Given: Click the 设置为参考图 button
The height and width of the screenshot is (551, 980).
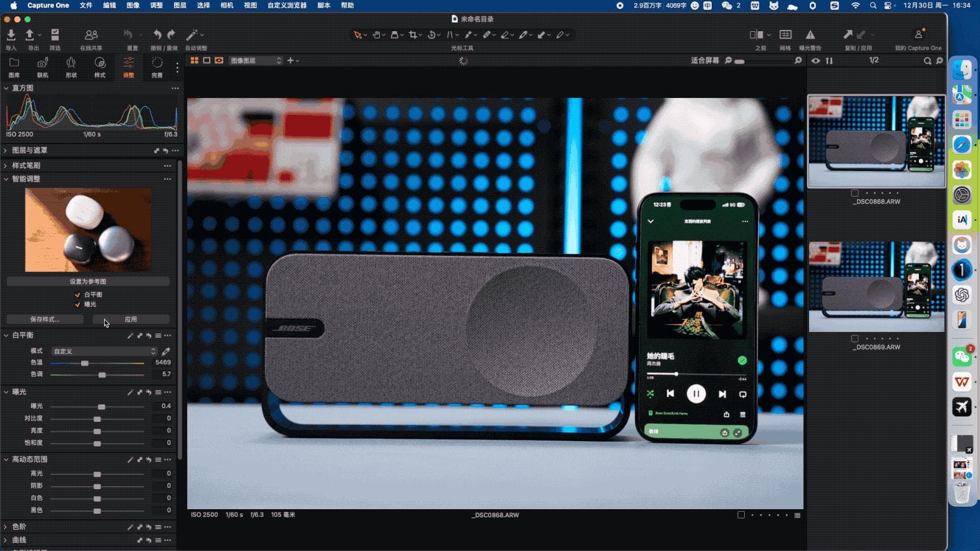Looking at the screenshot, I should tap(88, 281).
